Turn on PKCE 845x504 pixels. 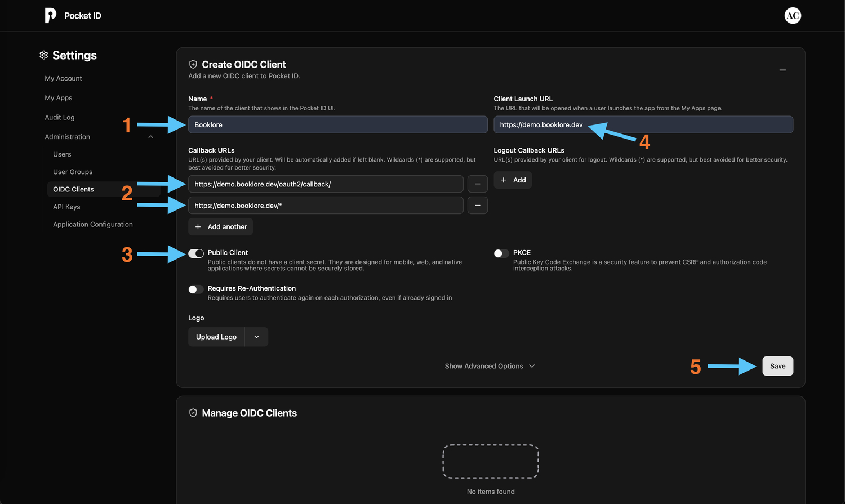point(500,253)
